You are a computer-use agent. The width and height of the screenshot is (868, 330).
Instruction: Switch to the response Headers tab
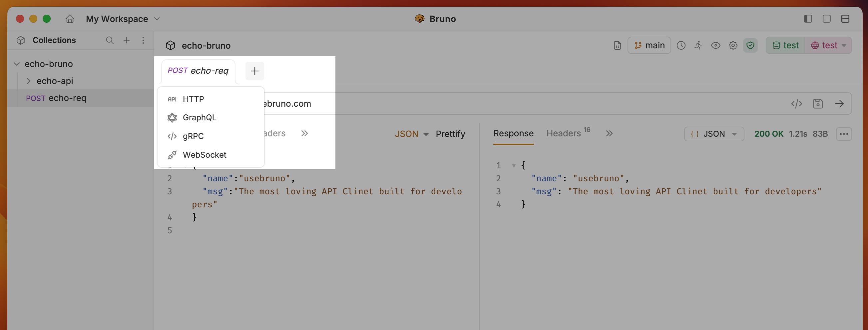pyautogui.click(x=564, y=133)
